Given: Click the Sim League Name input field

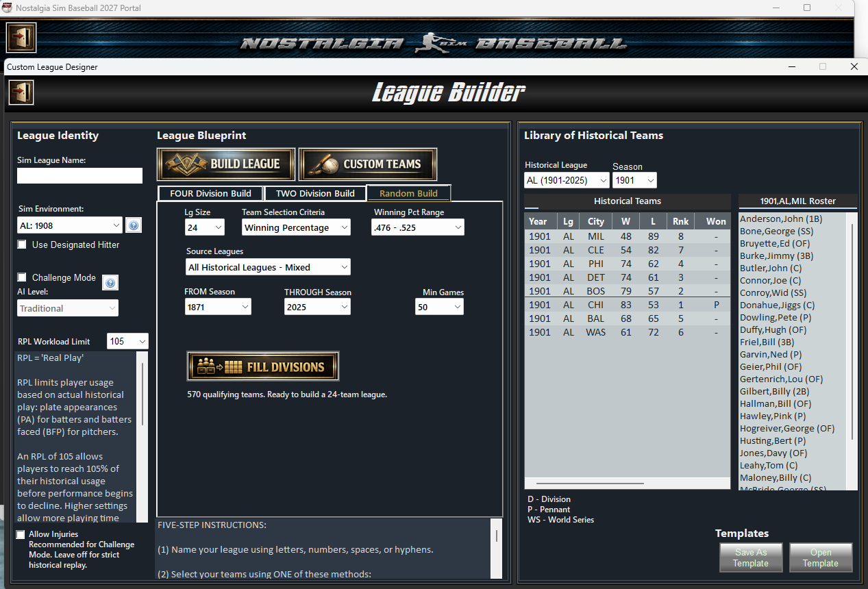Looking at the screenshot, I should pos(80,175).
